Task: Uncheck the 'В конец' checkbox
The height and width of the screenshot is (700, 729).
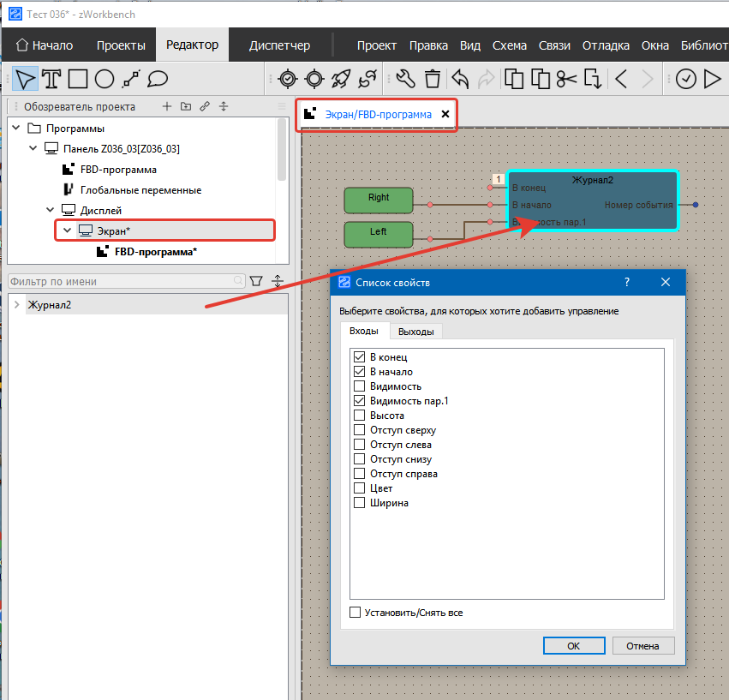Action: coord(359,357)
